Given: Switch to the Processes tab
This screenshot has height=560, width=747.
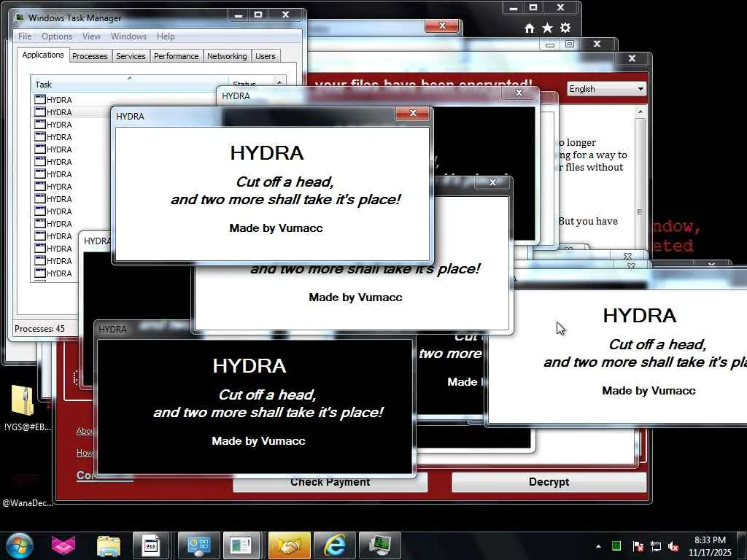Looking at the screenshot, I should (x=90, y=56).
